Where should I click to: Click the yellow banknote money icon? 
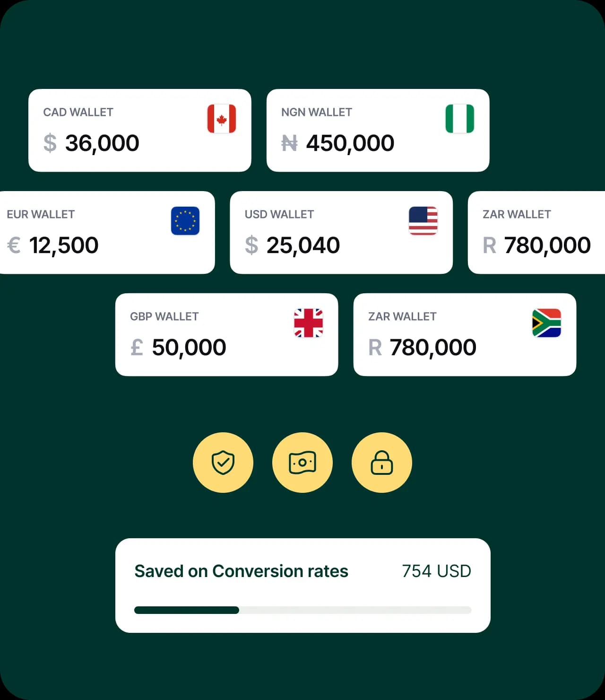(302, 463)
